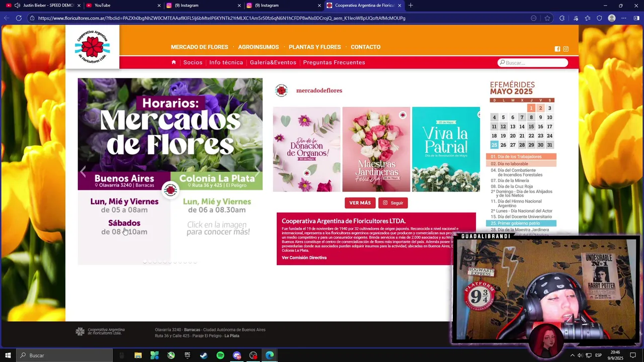644x362 pixels.
Task: Open the browser profile avatar
Action: (x=612, y=18)
